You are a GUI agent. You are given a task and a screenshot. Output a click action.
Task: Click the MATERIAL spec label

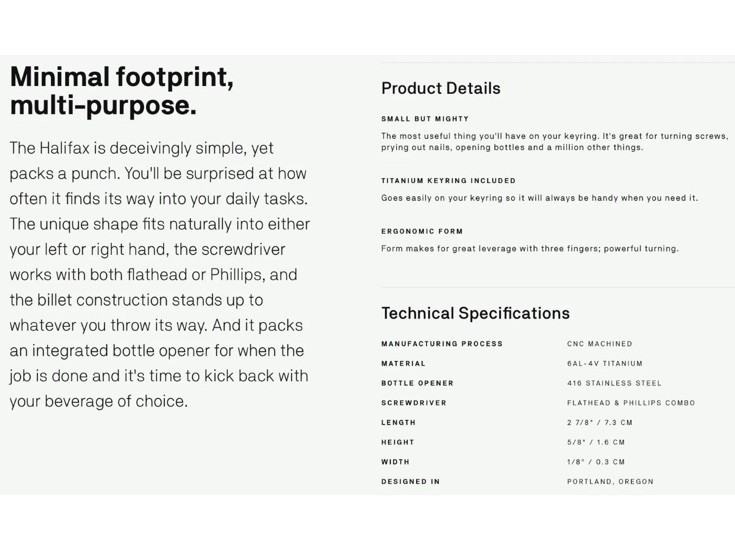tap(403, 363)
